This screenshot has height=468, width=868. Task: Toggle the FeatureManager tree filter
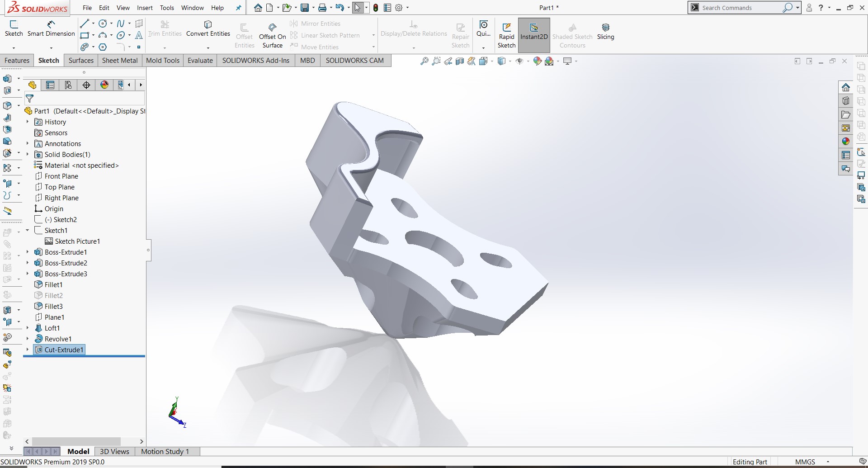click(30, 98)
